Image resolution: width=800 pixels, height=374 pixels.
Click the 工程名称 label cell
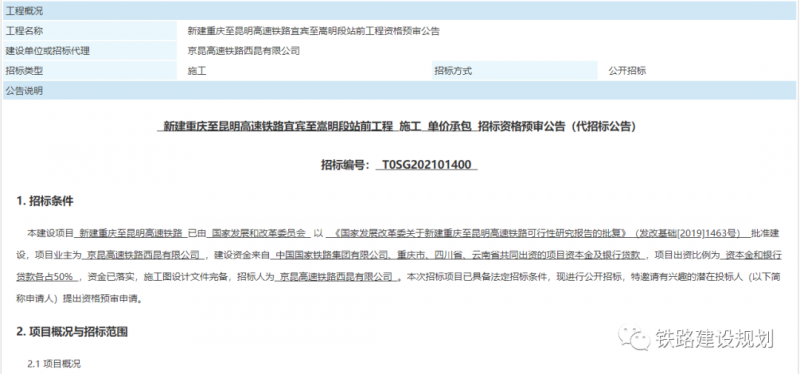click(x=89, y=31)
